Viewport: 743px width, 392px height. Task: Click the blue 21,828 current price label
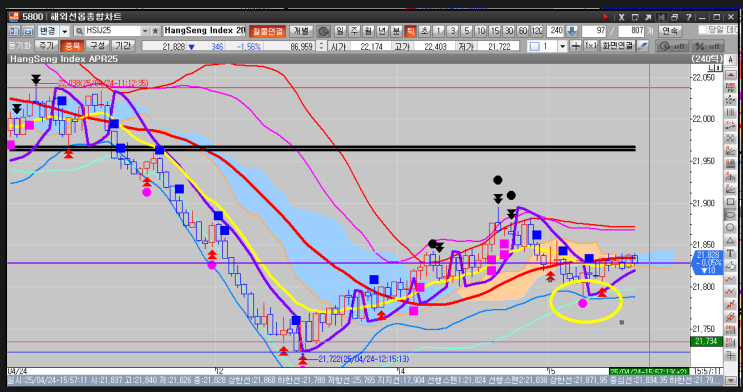point(707,263)
